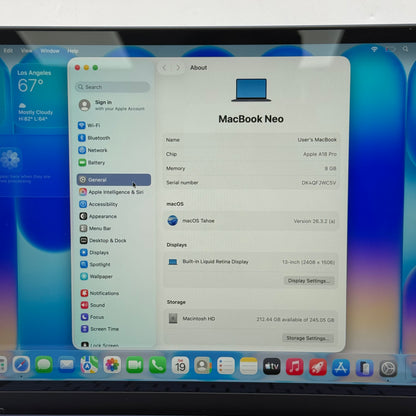Open the Help menu

[73, 51]
